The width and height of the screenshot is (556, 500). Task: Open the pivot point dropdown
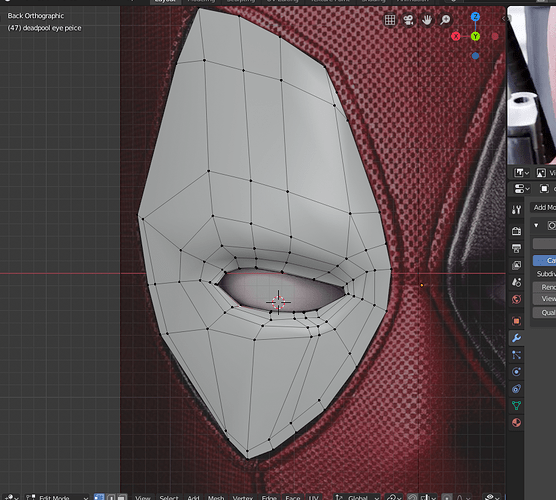[x=395, y=497]
